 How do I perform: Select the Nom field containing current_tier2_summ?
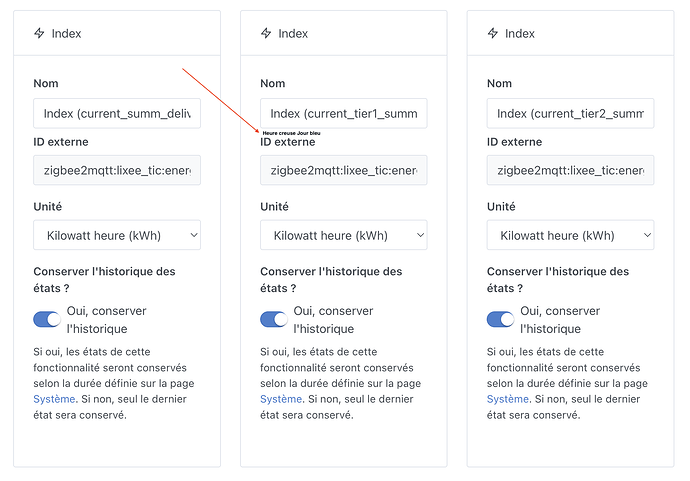[570, 113]
